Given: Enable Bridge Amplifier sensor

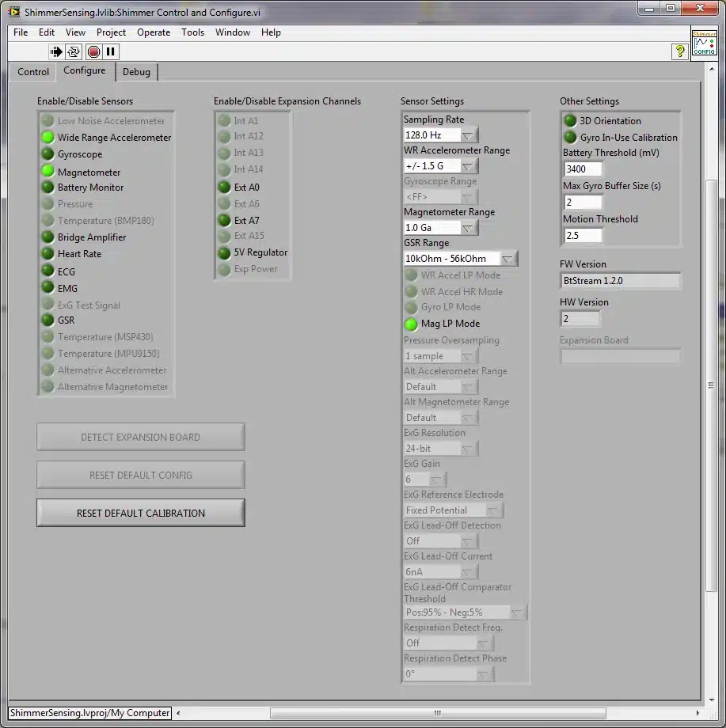Looking at the screenshot, I should tap(48, 237).
